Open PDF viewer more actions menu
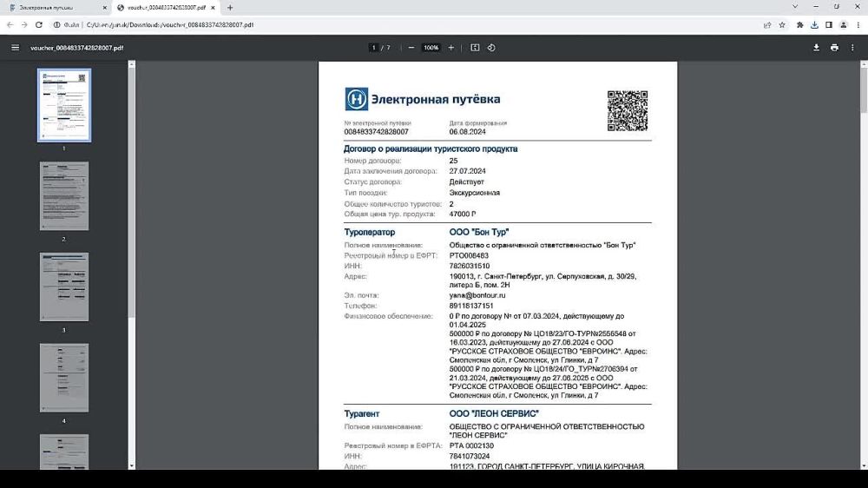Image resolution: width=868 pixels, height=488 pixels. point(852,48)
